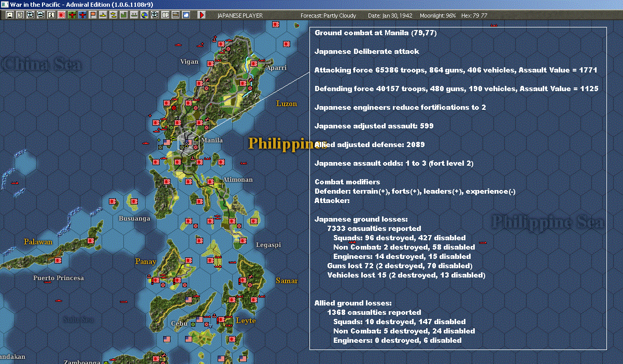The width and height of the screenshot is (623, 364).
Task: Click the Cebu map label
Action: click(179, 324)
